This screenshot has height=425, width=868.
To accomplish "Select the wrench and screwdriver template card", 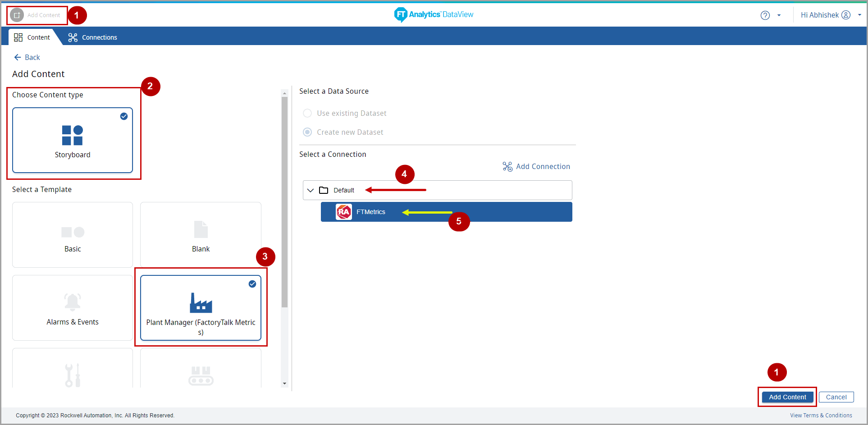I will pyautogui.click(x=73, y=368).
